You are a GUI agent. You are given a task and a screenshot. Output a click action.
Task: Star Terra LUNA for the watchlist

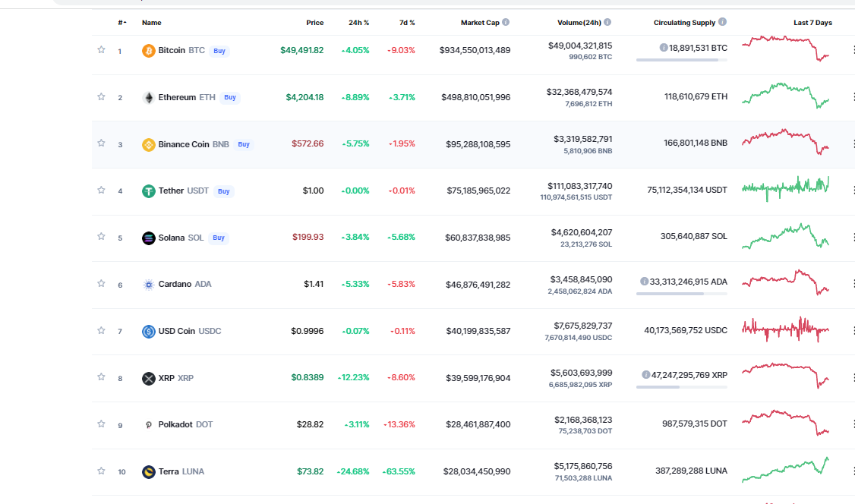pos(101,470)
